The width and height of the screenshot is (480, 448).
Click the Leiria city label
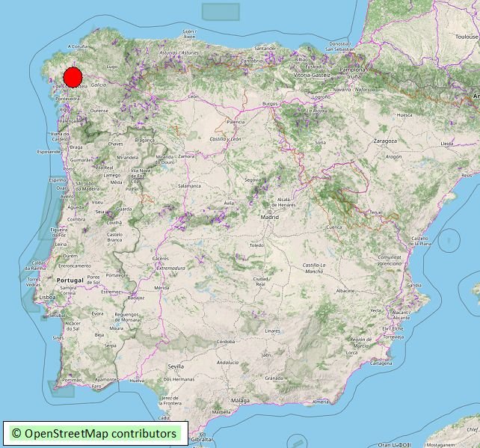pos(61,244)
